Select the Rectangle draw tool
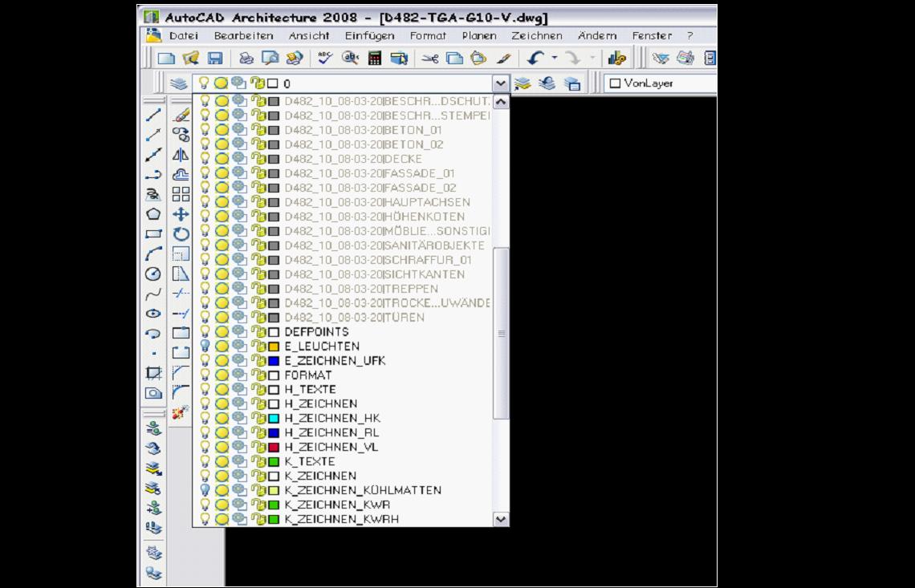Screen dimensions: 915x588 153,234
